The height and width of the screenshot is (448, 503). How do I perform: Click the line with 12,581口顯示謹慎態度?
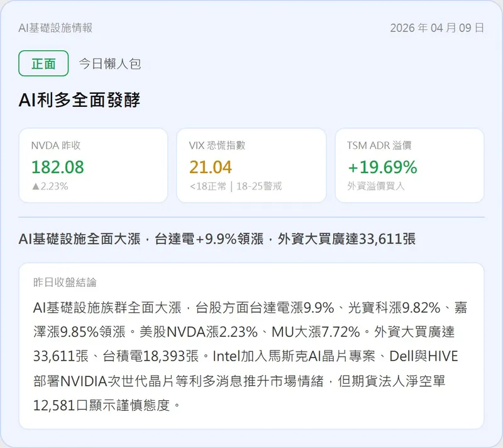(108, 406)
